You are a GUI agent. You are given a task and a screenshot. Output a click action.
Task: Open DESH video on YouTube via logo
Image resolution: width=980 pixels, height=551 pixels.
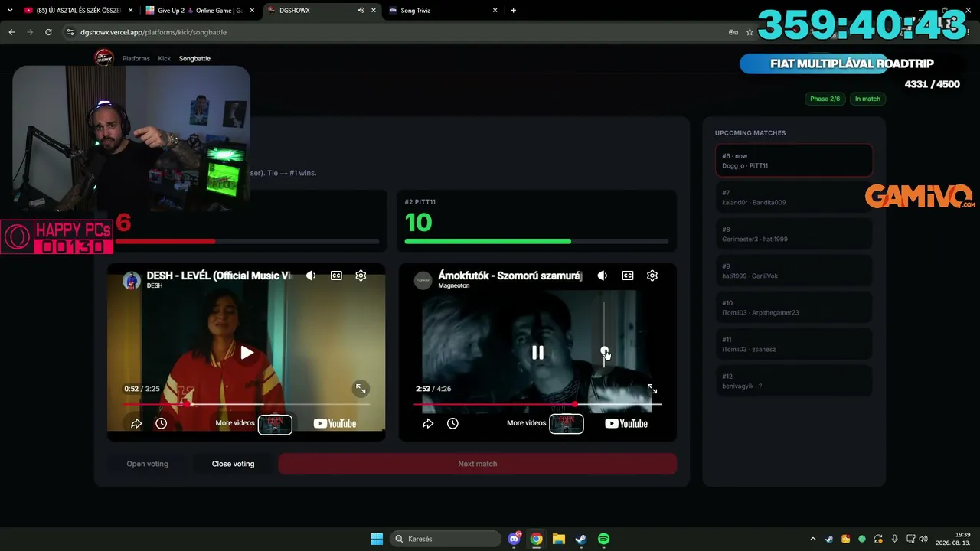click(335, 423)
